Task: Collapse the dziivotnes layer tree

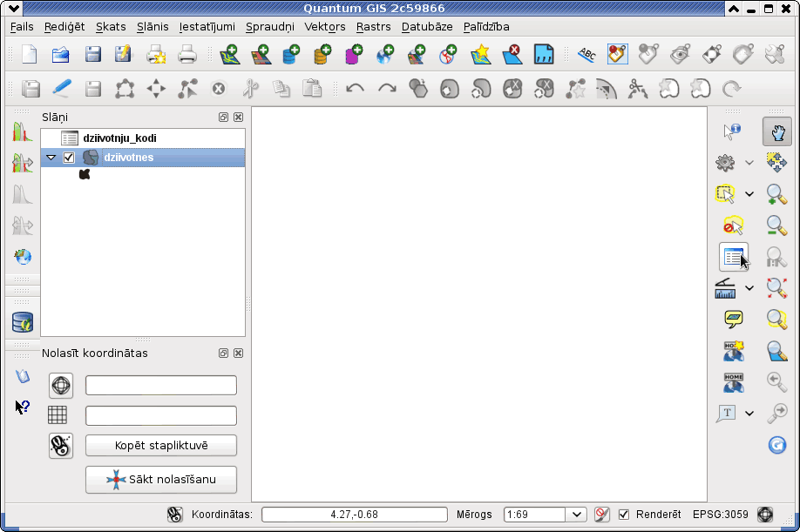Action: pyautogui.click(x=51, y=158)
